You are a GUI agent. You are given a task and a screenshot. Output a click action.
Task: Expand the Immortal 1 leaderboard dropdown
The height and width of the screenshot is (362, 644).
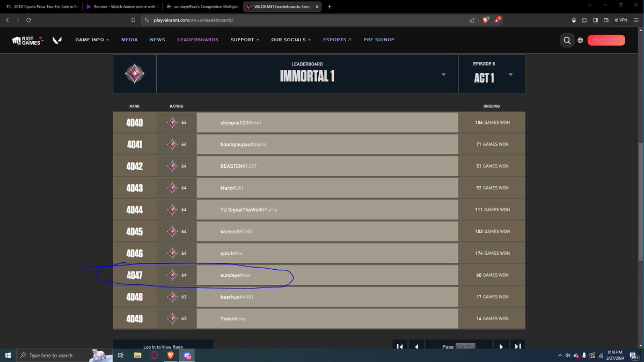(443, 75)
